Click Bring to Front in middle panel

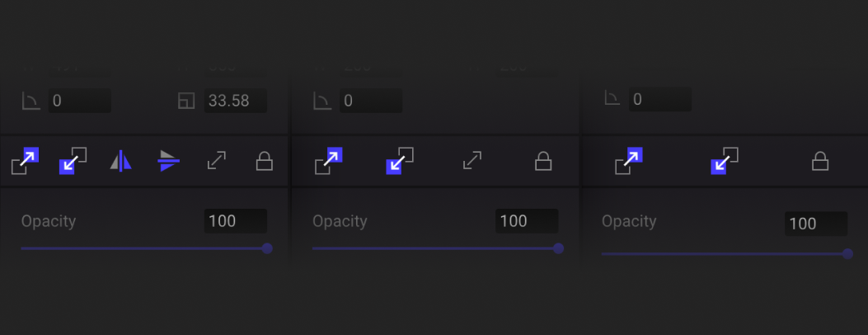(328, 161)
